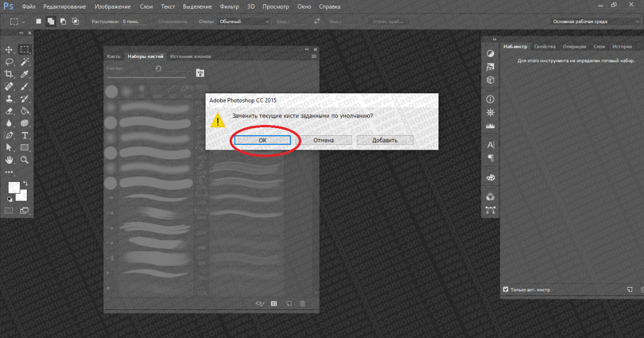Enable Intersect with Selection mode

point(75,21)
